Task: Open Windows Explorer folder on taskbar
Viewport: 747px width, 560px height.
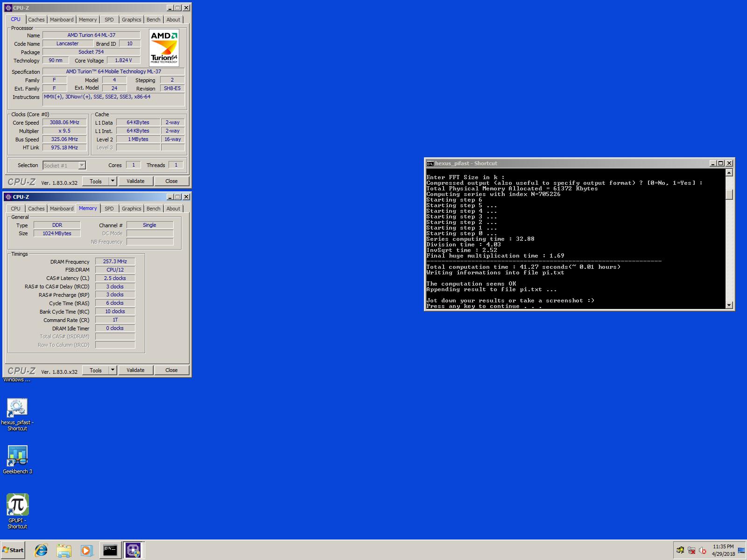Action: 64,550
